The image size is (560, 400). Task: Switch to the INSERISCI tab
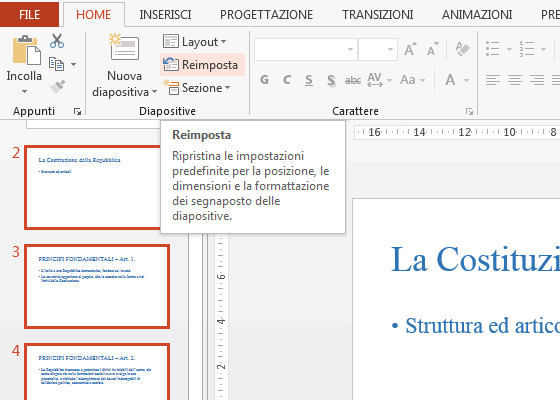point(165,15)
